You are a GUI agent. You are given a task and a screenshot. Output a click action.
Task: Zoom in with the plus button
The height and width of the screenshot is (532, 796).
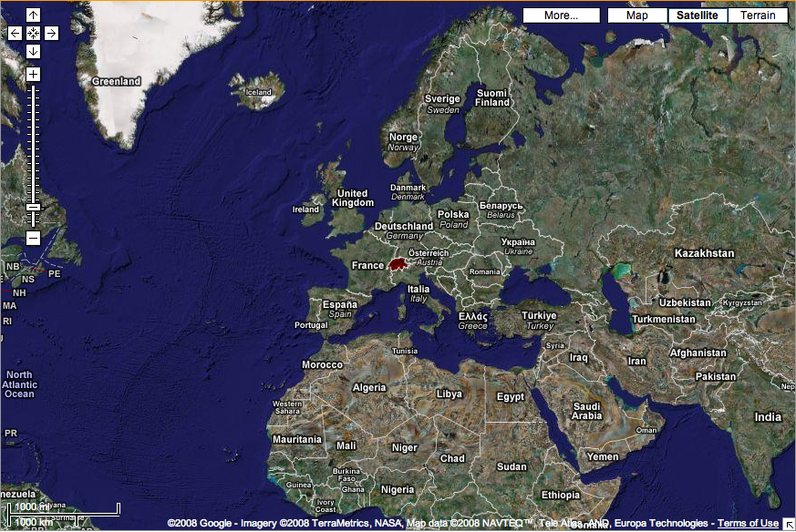pos(33,74)
